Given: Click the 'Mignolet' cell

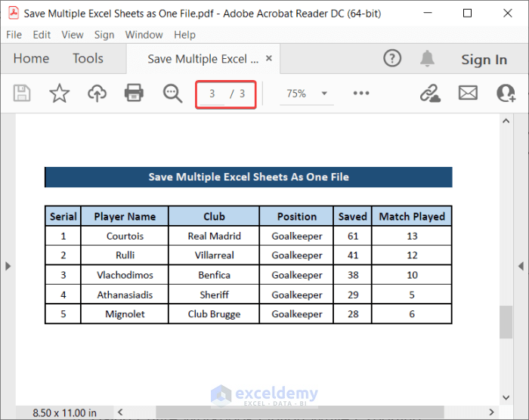Looking at the screenshot, I should click(125, 314).
